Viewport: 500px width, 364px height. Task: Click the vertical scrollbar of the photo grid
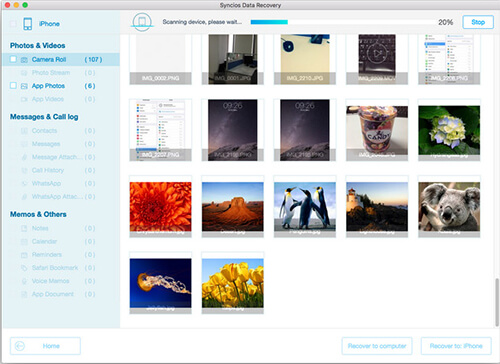(x=497, y=302)
